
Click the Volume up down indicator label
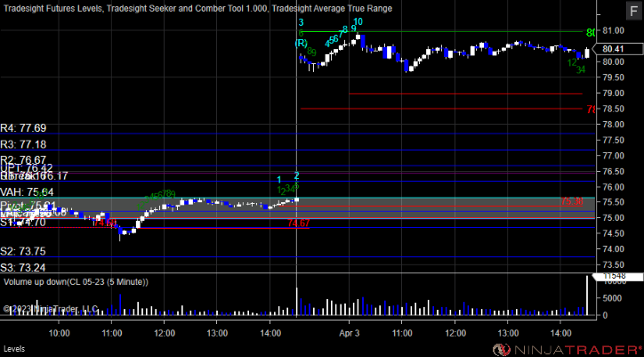[76, 282]
